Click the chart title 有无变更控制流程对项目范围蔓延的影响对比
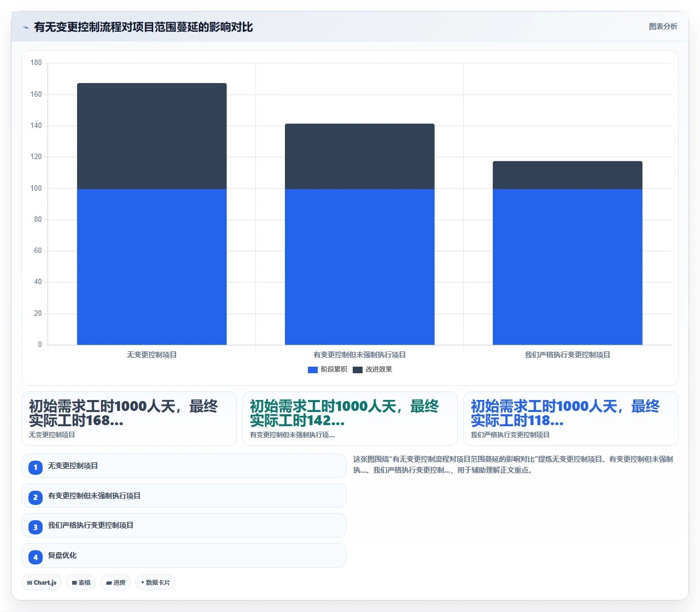This screenshot has height=612, width=700. pos(143,27)
